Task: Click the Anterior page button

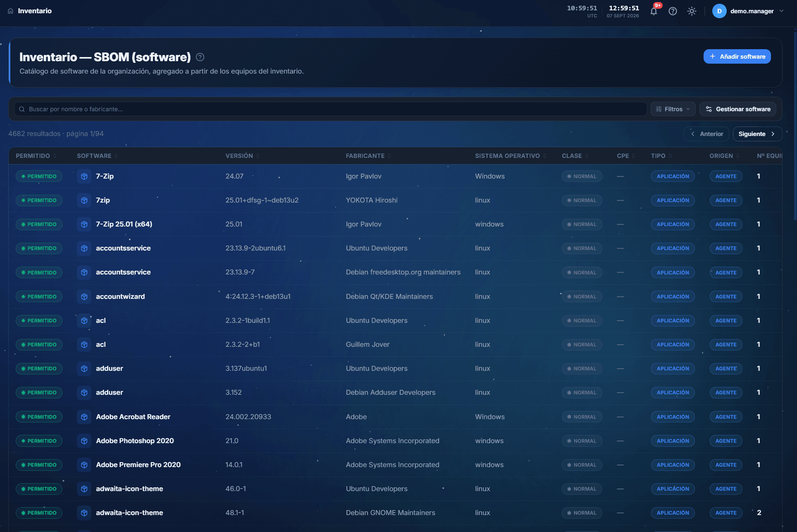Action: (706, 134)
